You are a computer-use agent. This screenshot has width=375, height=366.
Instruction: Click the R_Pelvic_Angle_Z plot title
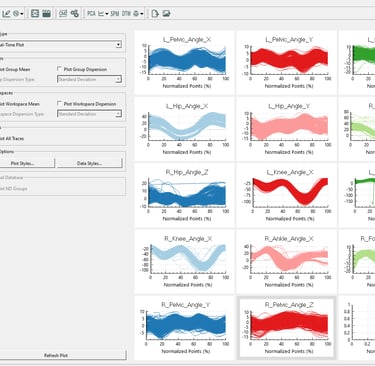pos(289,305)
